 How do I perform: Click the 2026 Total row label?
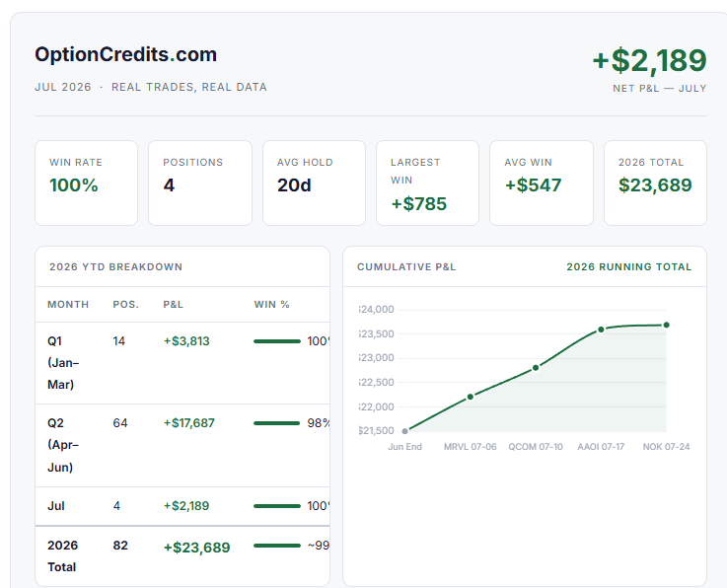[62, 556]
